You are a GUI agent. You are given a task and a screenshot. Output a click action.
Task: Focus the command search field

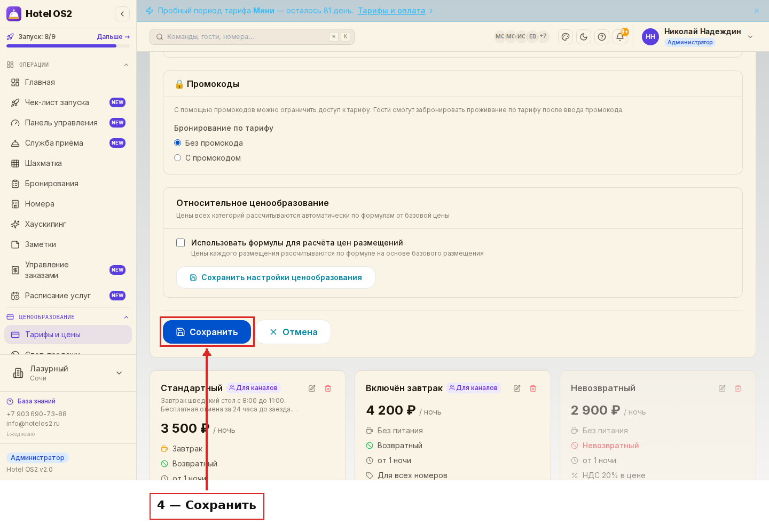pyautogui.click(x=252, y=37)
